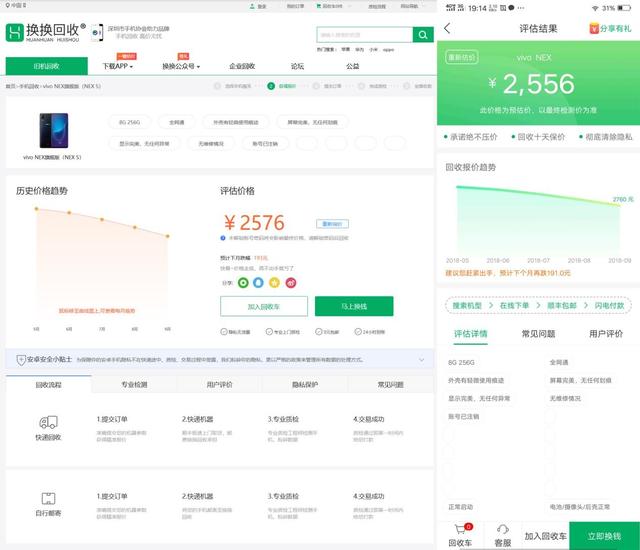The image size is (640, 550).
Task: Click the 快递回收 delivery truck icon
Action: click(48, 422)
